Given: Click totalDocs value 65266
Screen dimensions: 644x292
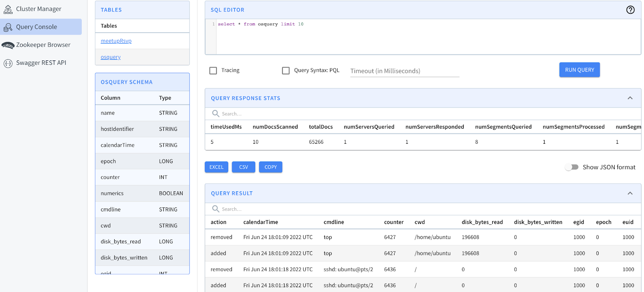Looking at the screenshot, I should [316, 142].
